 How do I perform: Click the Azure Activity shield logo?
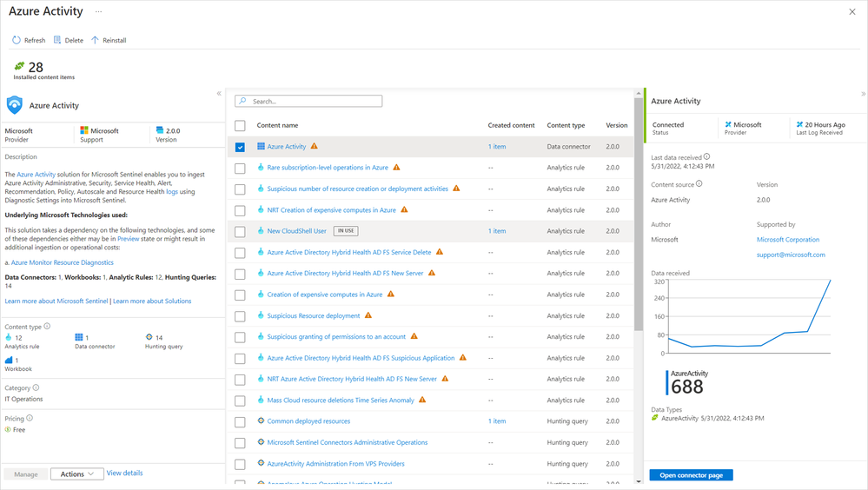[x=15, y=105]
